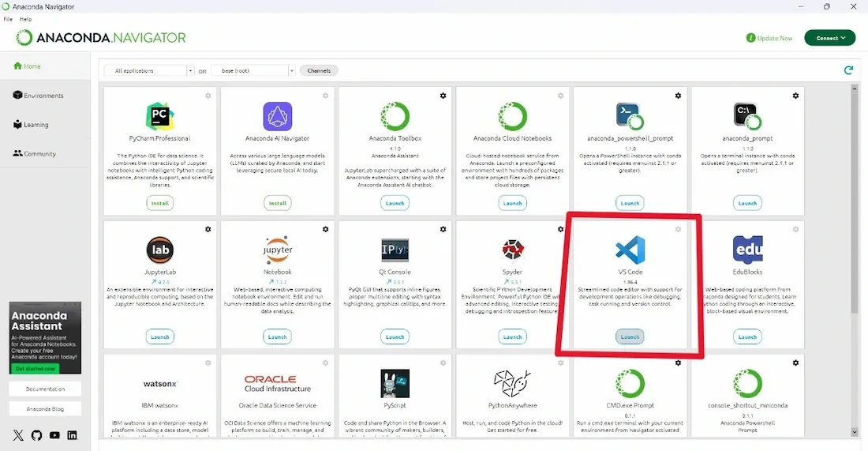
Task: Open the File menu
Action: [8, 19]
